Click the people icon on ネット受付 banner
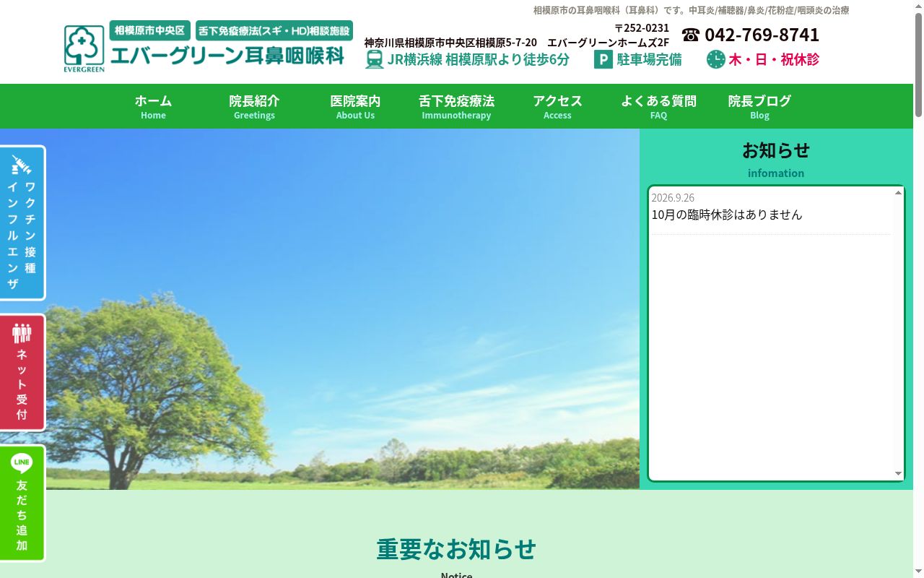The height and width of the screenshot is (578, 924). click(22, 333)
